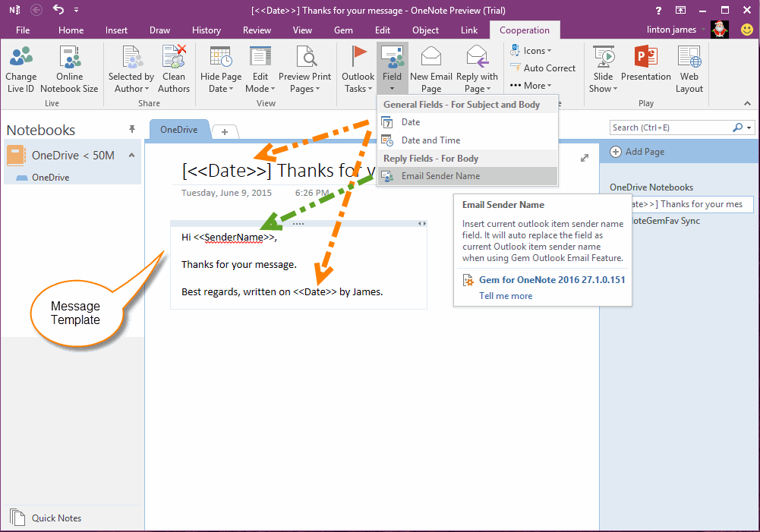The image size is (760, 532).
Task: Click the page title text
Action: (x=279, y=171)
